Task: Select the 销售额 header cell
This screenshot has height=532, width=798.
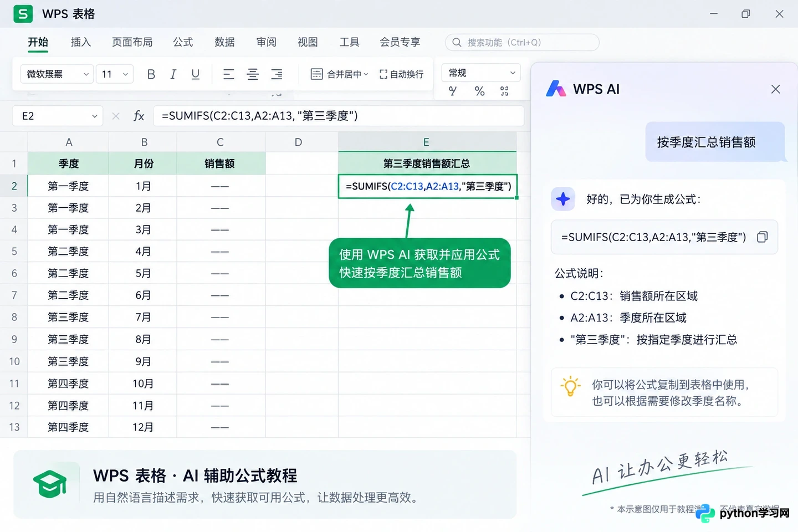Action: [x=221, y=163]
